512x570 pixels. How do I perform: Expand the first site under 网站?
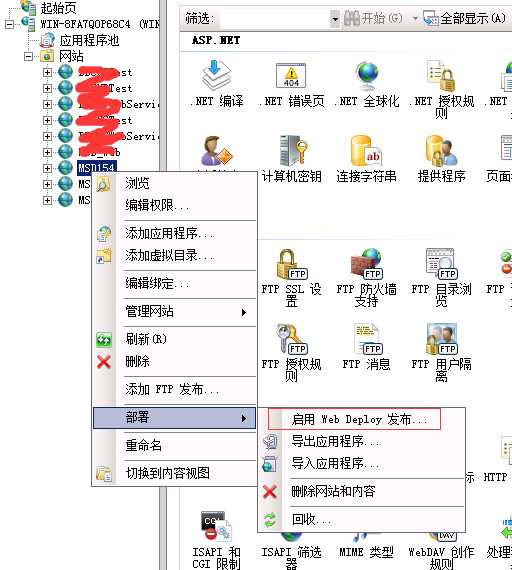click(47, 72)
